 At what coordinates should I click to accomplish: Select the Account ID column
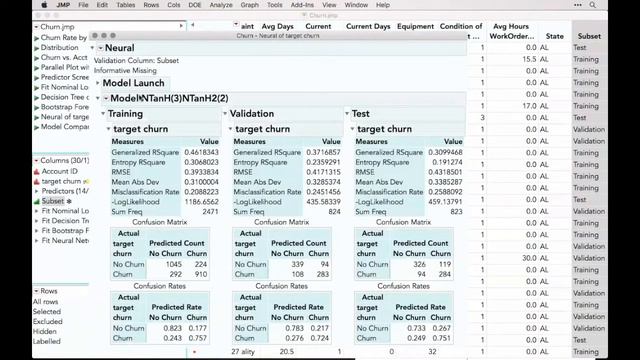pyautogui.click(x=59, y=171)
